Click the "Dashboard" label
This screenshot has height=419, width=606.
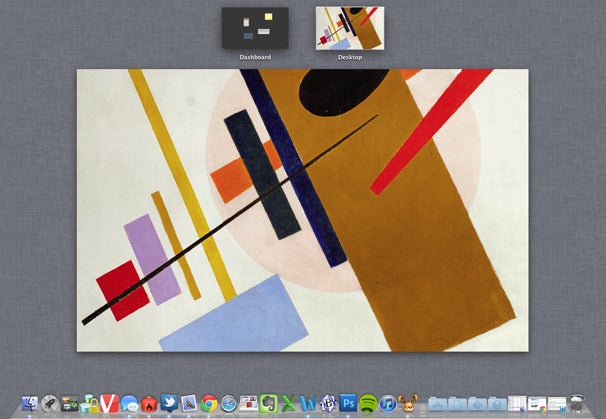(x=255, y=57)
